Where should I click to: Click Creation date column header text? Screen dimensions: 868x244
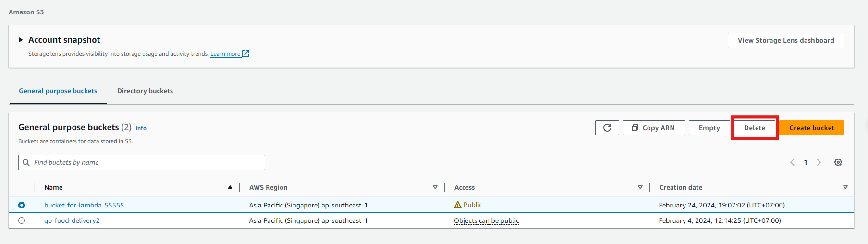pos(681,187)
